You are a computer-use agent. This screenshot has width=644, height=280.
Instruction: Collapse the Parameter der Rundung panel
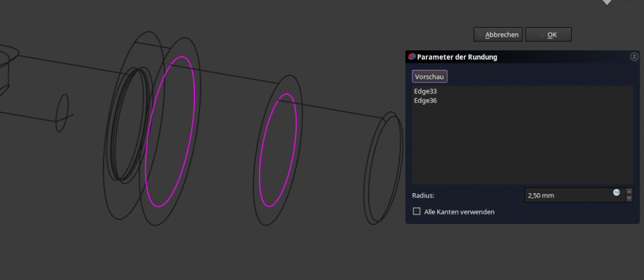pyautogui.click(x=633, y=57)
